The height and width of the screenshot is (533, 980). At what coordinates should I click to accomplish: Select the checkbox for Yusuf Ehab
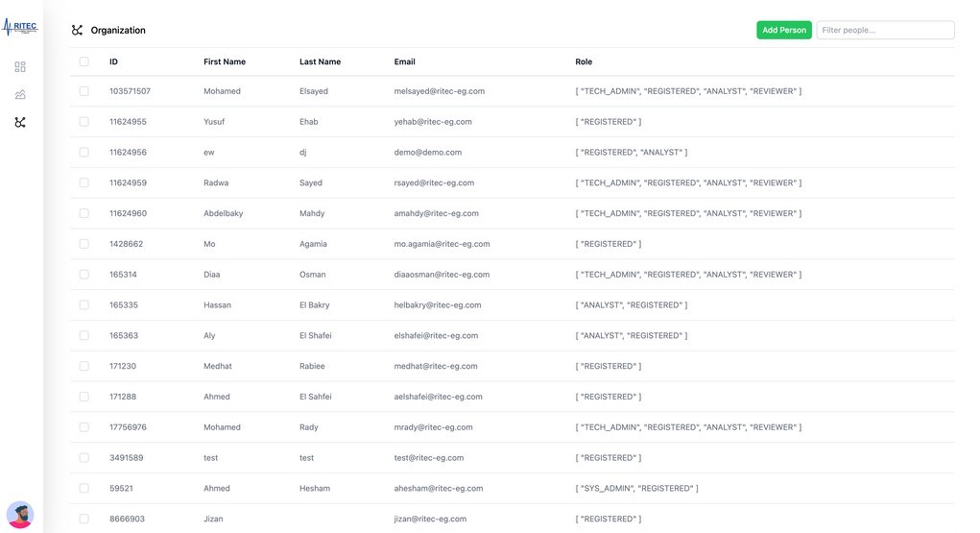[x=84, y=122]
